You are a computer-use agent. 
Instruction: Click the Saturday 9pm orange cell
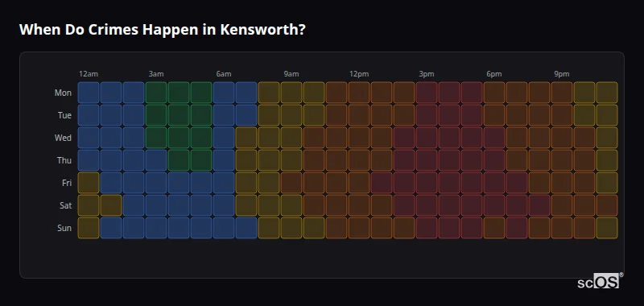[562, 205]
